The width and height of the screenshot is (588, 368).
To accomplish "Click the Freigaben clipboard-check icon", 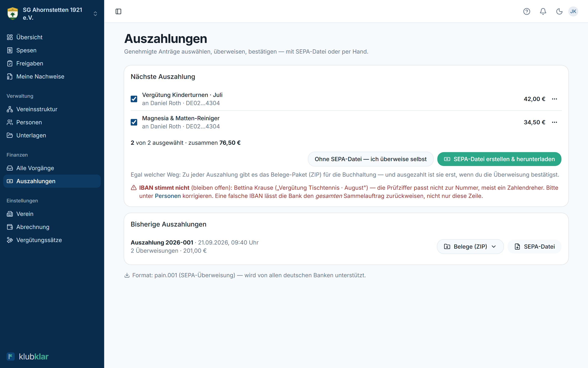I will click(10, 64).
